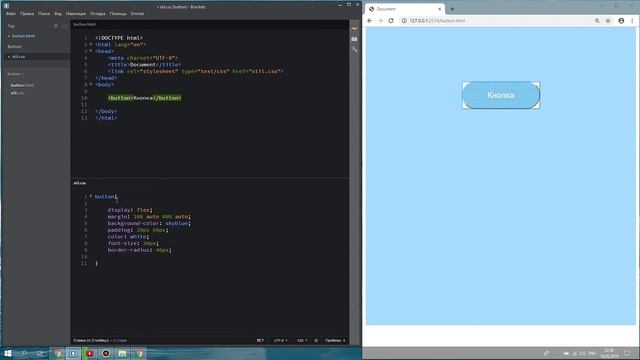Click the split view icon in sidebar header
640x360 pixels.
(x=64, y=26)
